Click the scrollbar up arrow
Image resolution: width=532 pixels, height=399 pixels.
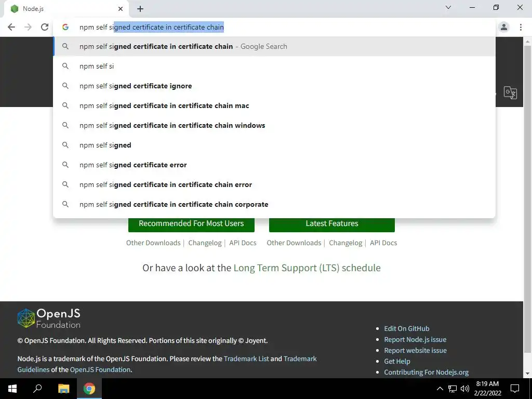(527, 41)
